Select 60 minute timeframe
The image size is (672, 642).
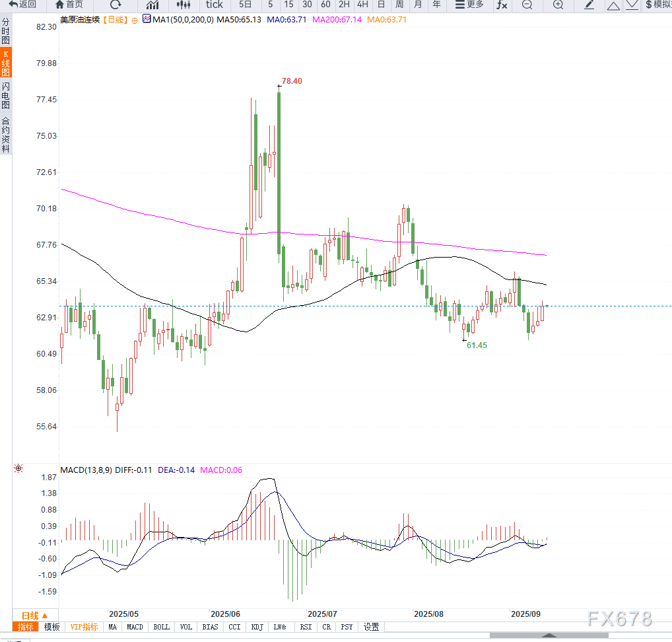tap(325, 5)
